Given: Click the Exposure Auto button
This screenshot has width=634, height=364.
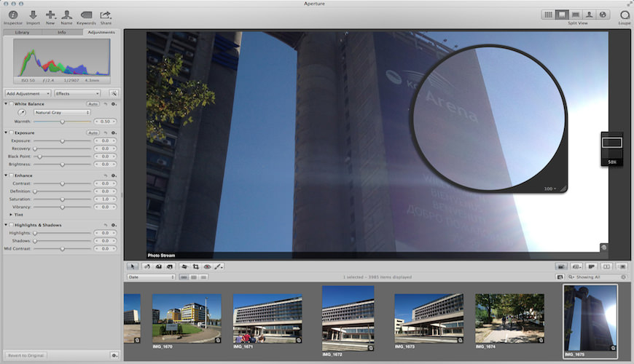Looking at the screenshot, I should [93, 132].
